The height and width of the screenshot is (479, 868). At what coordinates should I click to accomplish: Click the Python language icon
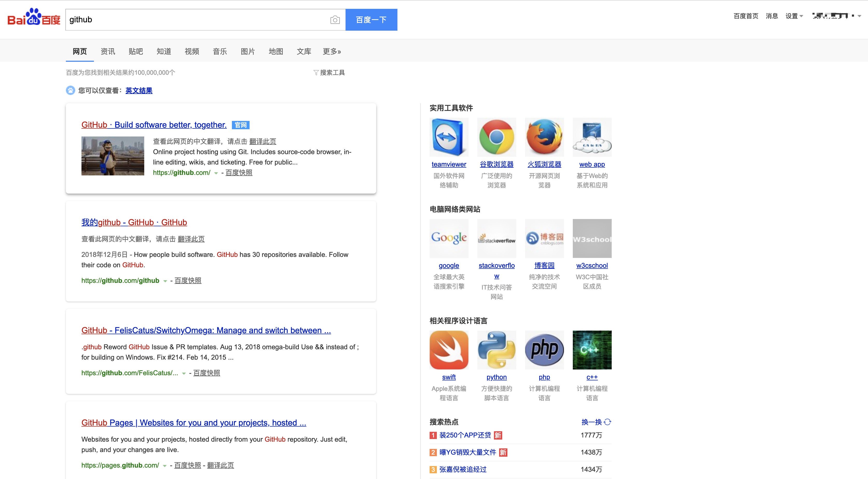point(496,350)
